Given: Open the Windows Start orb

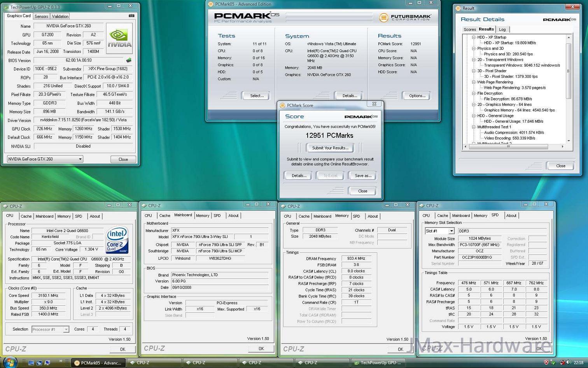Looking at the screenshot, I should (x=10, y=362).
